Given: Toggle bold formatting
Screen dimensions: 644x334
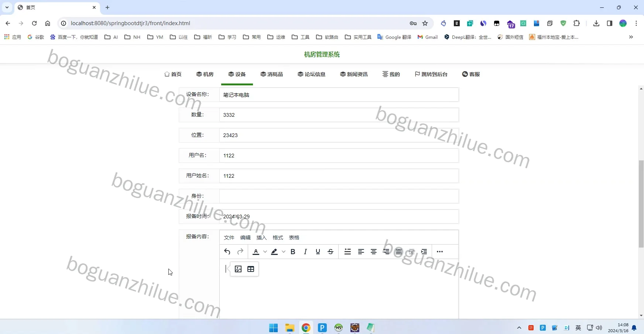Looking at the screenshot, I should pyautogui.click(x=293, y=252).
